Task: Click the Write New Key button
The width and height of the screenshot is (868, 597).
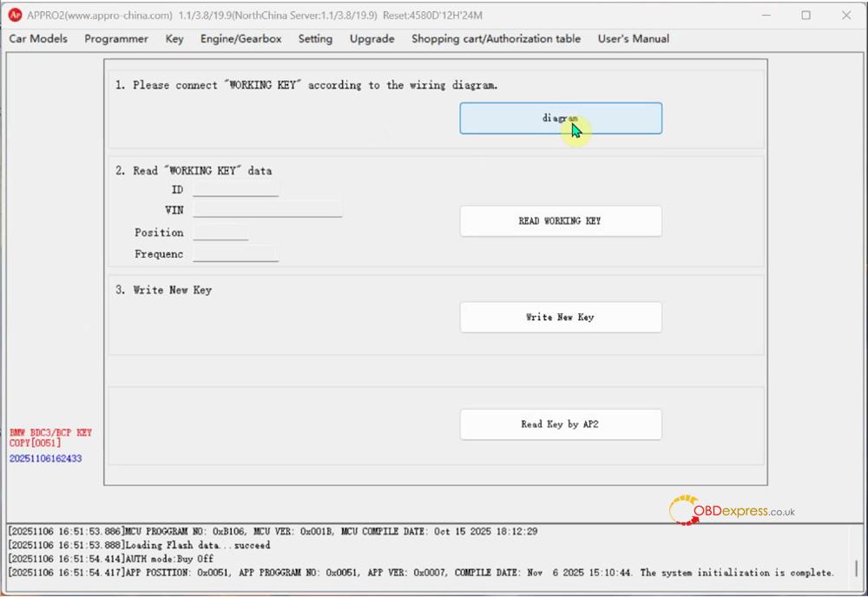Action: click(561, 317)
